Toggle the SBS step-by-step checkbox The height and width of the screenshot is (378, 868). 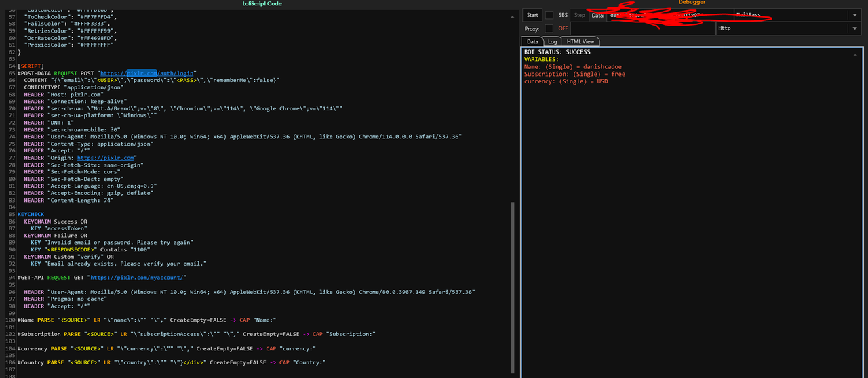[x=549, y=15]
